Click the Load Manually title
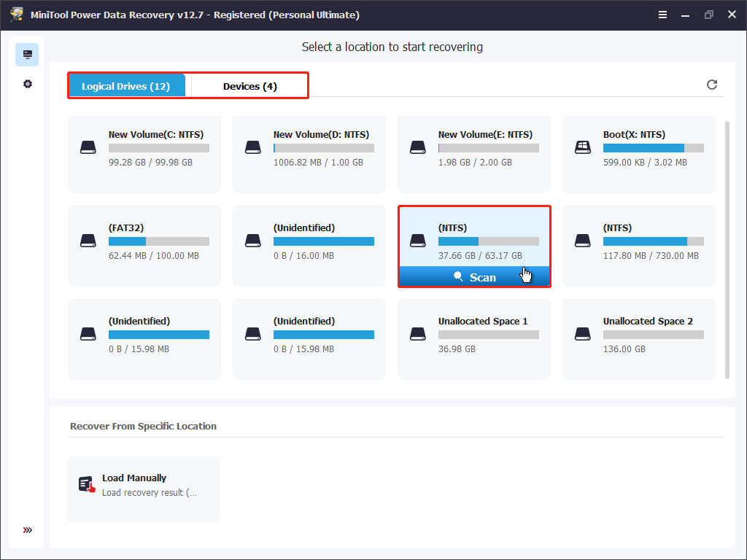The width and height of the screenshot is (747, 560). (134, 478)
